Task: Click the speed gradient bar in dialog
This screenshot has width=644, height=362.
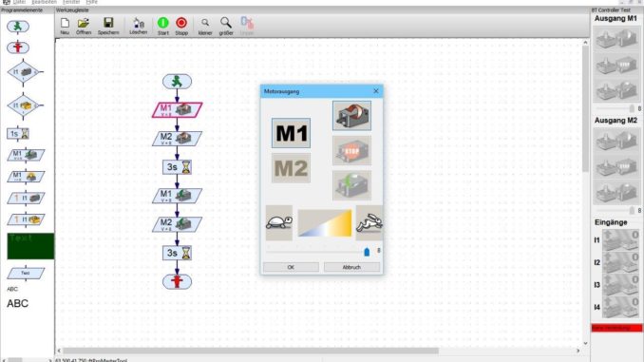Action: coord(325,223)
